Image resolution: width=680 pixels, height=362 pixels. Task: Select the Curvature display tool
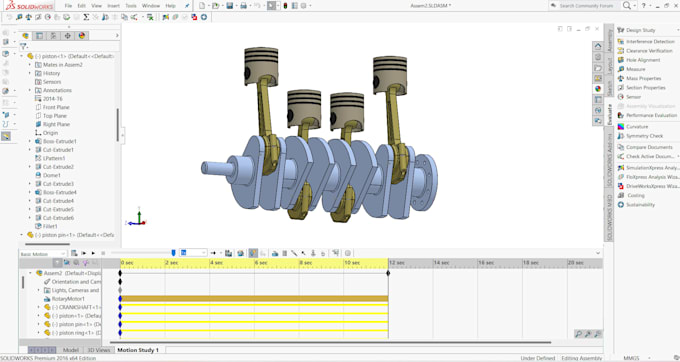coord(633,127)
